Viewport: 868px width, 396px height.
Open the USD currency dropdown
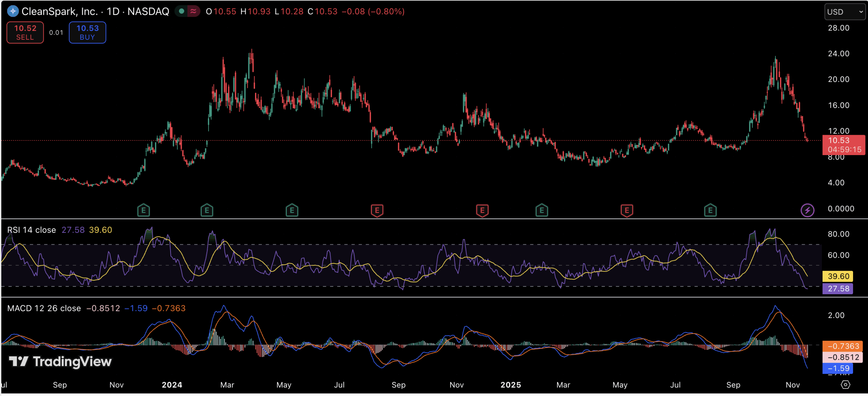pyautogui.click(x=844, y=12)
